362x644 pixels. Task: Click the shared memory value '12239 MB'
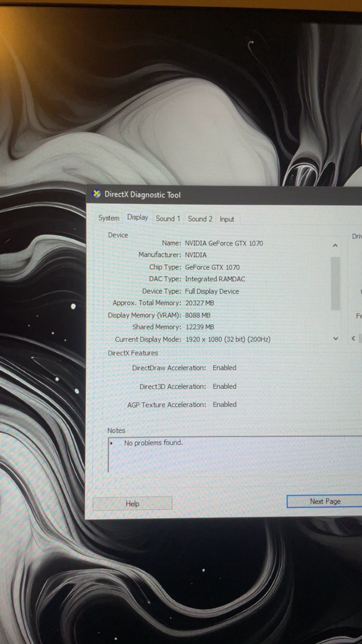coord(199,327)
